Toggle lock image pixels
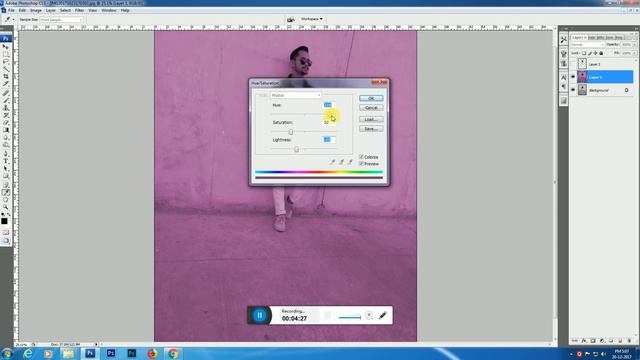 pos(590,53)
